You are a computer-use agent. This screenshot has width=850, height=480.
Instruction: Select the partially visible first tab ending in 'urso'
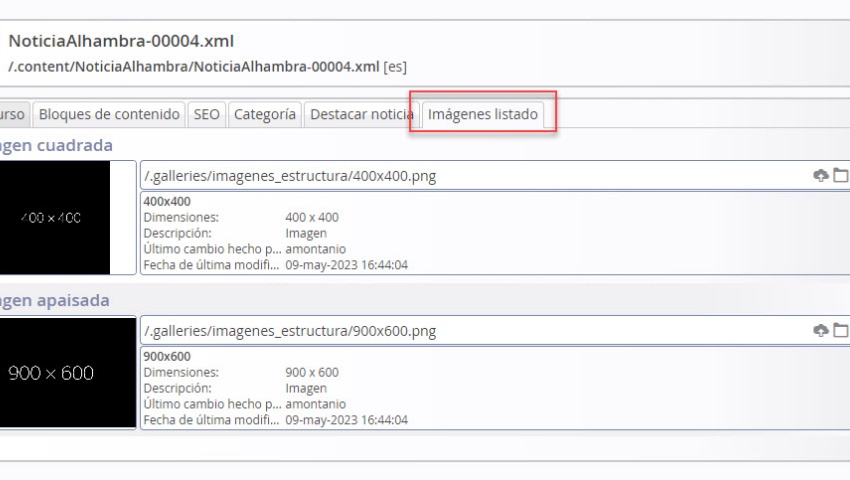(13, 114)
